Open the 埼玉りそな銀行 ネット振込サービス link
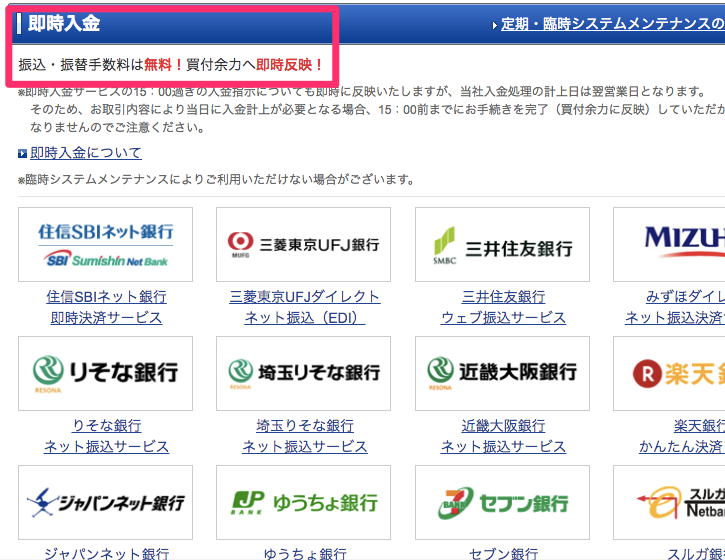 [305, 436]
